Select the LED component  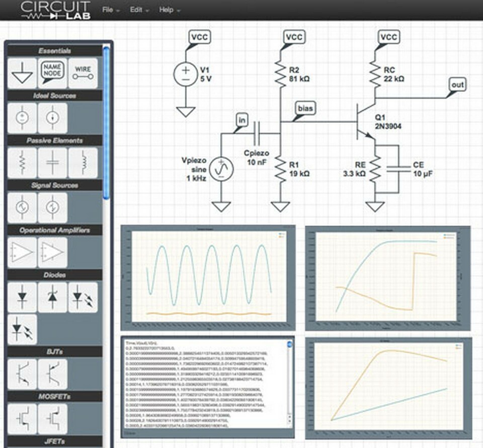click(83, 297)
